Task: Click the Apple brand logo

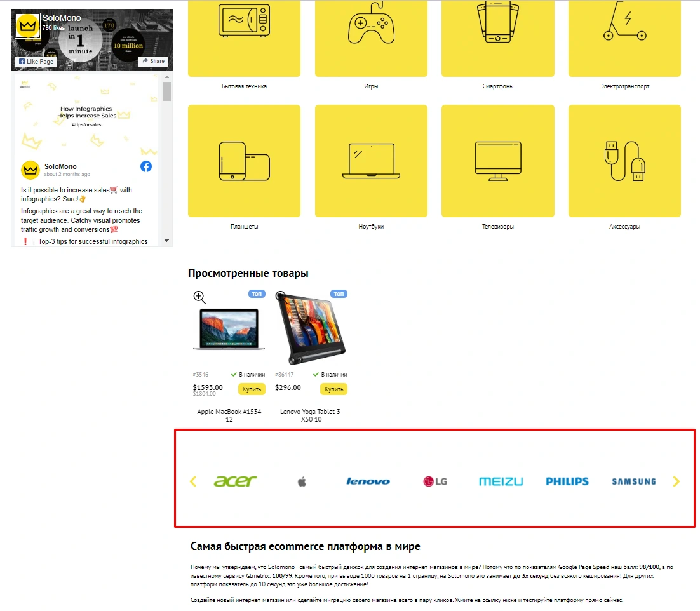Action: pyautogui.click(x=302, y=482)
